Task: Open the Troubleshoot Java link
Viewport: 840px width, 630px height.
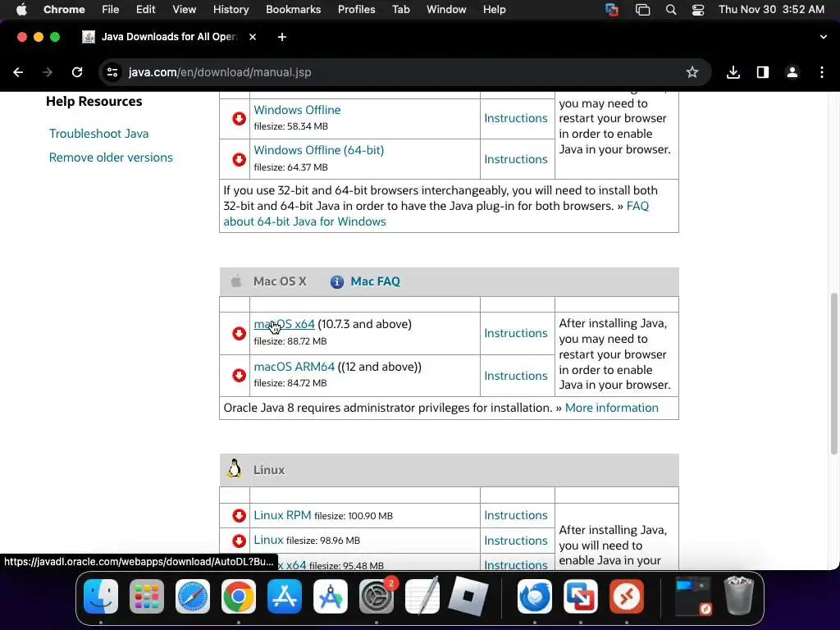Action: pyautogui.click(x=99, y=134)
